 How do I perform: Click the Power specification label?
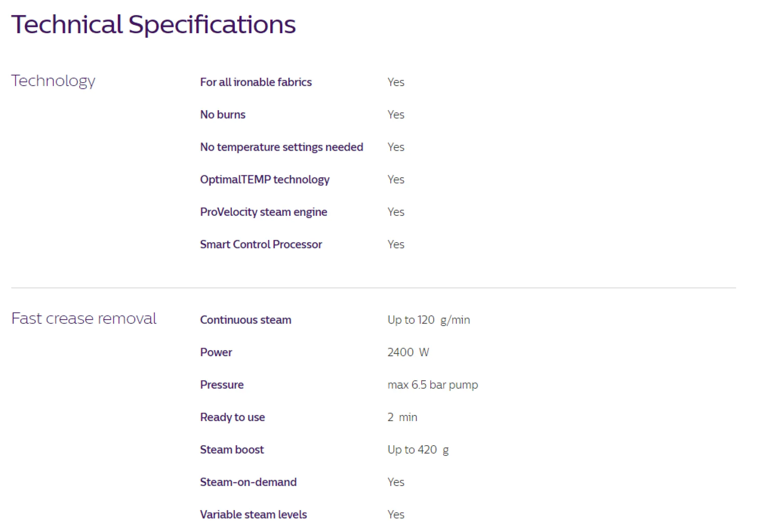pyautogui.click(x=216, y=352)
